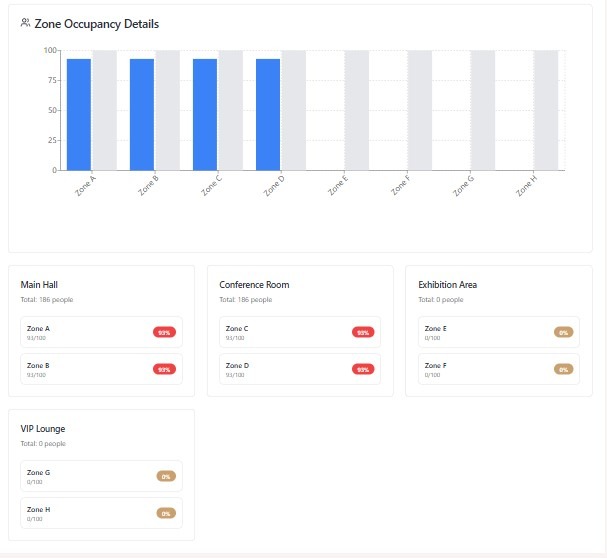Click the gray capacity bar for Zone E
The image size is (607, 558).
point(356,110)
